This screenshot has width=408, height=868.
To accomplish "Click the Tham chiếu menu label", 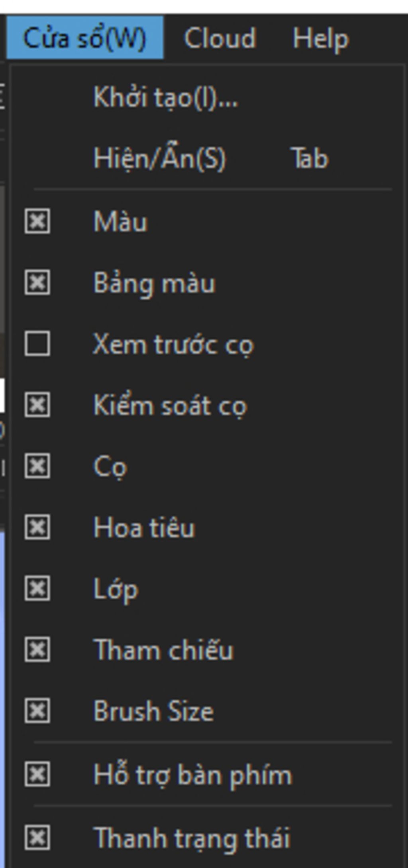I will 163,650.
